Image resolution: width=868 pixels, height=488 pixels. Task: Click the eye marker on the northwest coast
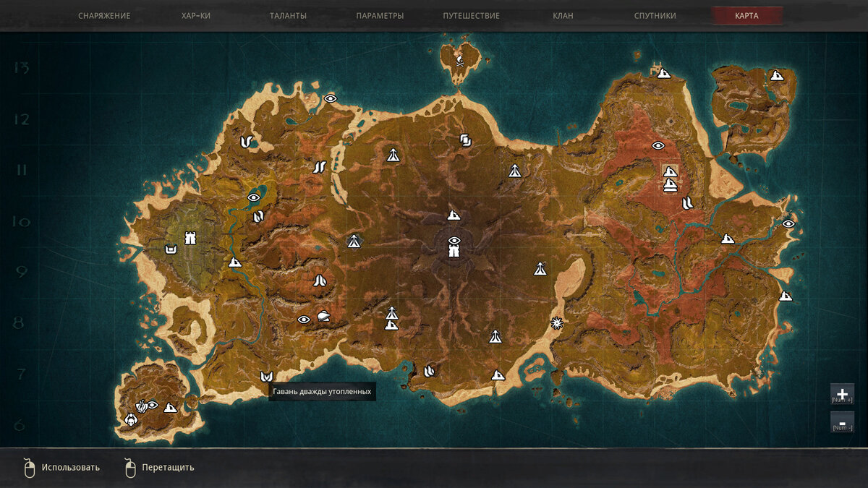pyautogui.click(x=331, y=98)
